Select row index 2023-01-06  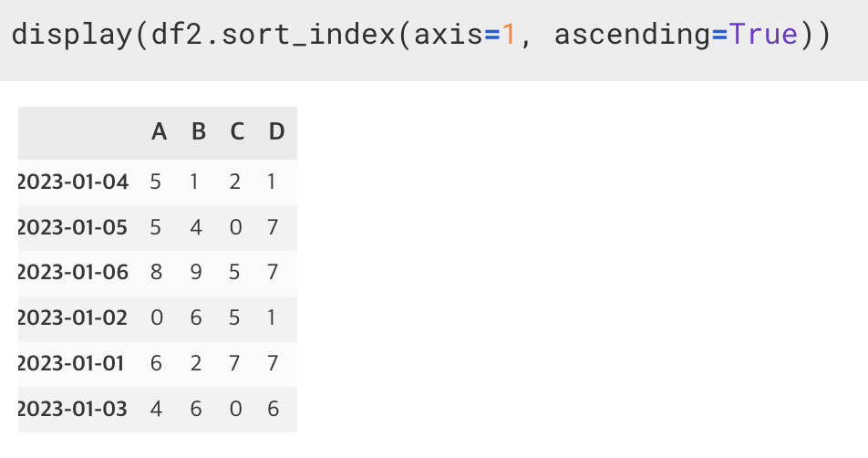pos(73,273)
